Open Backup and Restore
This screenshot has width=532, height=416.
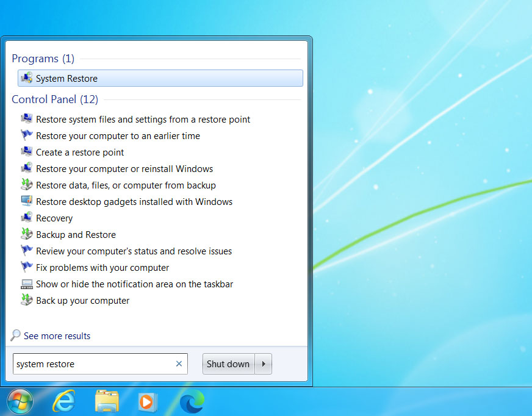[76, 234]
